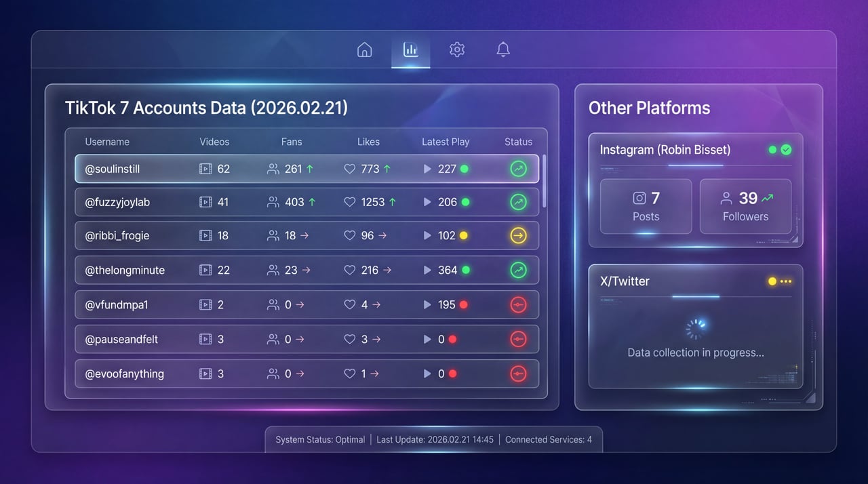Click the Instagram (Robin Bisset) card title
Image resolution: width=868 pixels, height=484 pixels.
point(665,150)
